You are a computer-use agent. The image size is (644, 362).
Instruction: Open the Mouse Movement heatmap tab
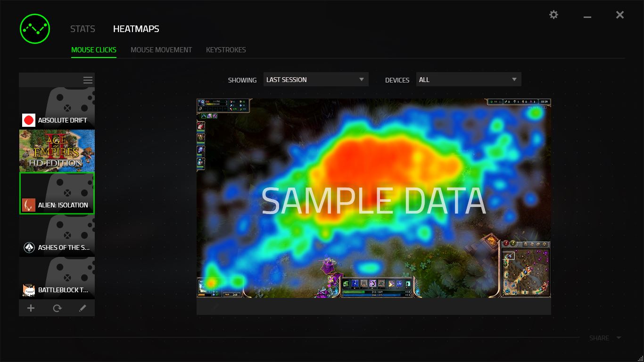161,49
